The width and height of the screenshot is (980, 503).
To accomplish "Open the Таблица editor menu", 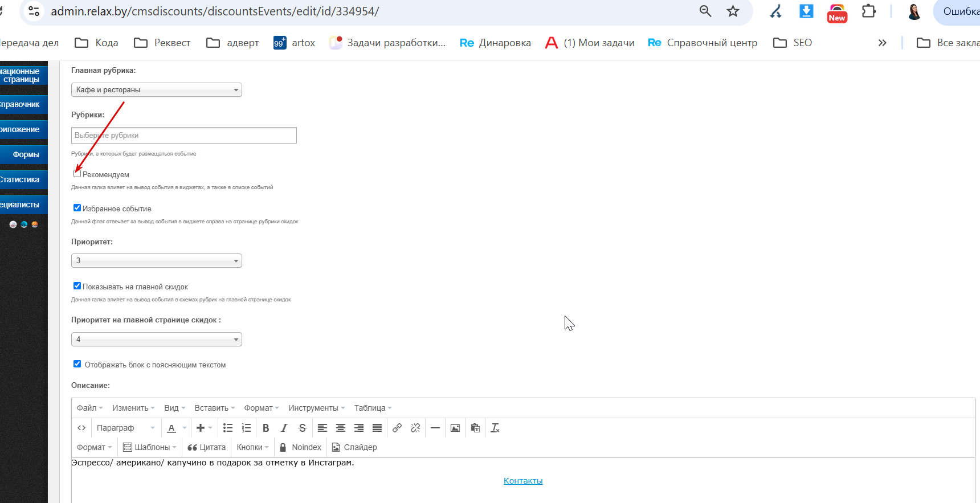I will click(373, 408).
